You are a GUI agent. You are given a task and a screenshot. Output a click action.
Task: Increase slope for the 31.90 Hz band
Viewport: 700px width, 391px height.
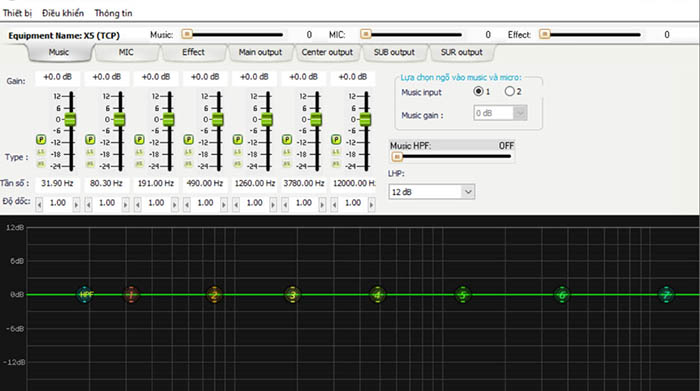(x=76, y=204)
